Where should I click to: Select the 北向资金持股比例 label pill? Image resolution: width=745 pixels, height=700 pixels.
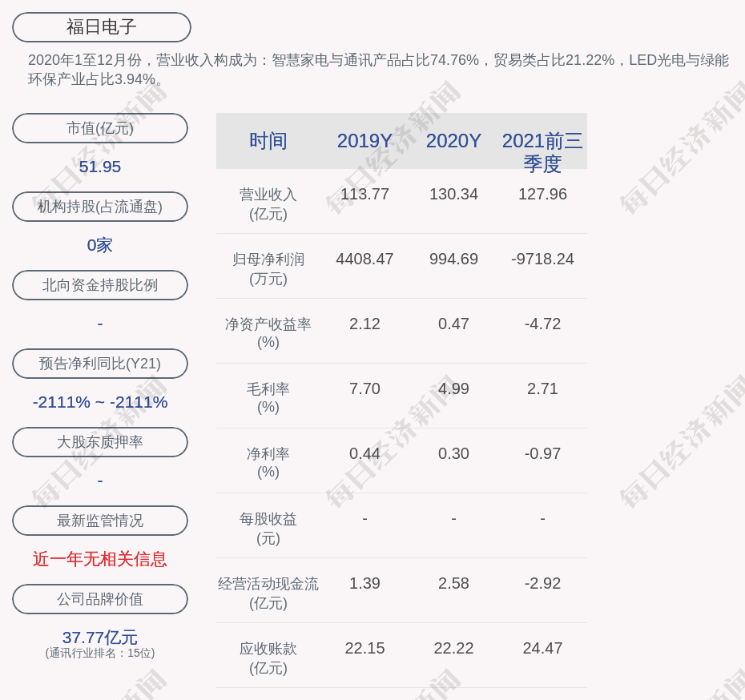[100, 285]
